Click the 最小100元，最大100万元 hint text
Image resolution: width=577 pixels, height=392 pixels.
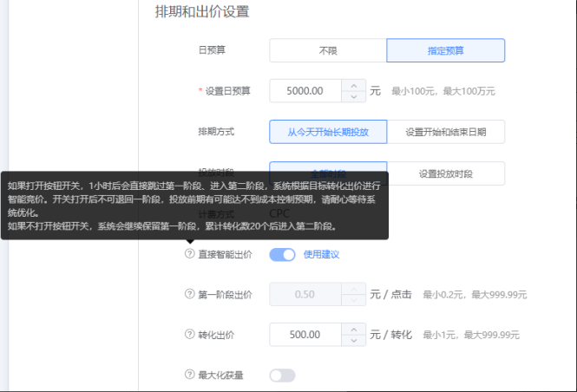[443, 91]
